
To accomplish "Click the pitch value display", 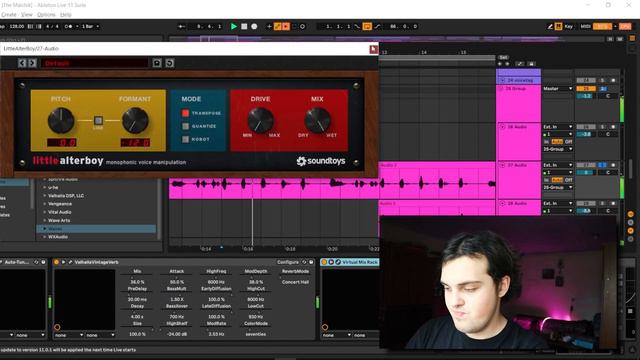I will 62,142.
